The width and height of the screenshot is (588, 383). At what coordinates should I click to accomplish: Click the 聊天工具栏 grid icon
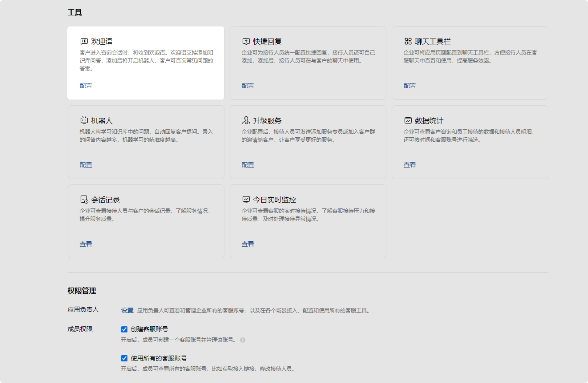pyautogui.click(x=408, y=41)
